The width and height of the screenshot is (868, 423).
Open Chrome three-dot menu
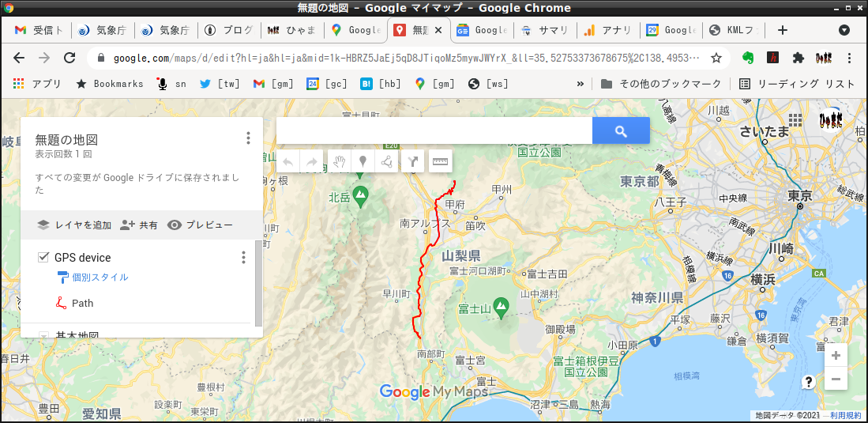(x=850, y=58)
